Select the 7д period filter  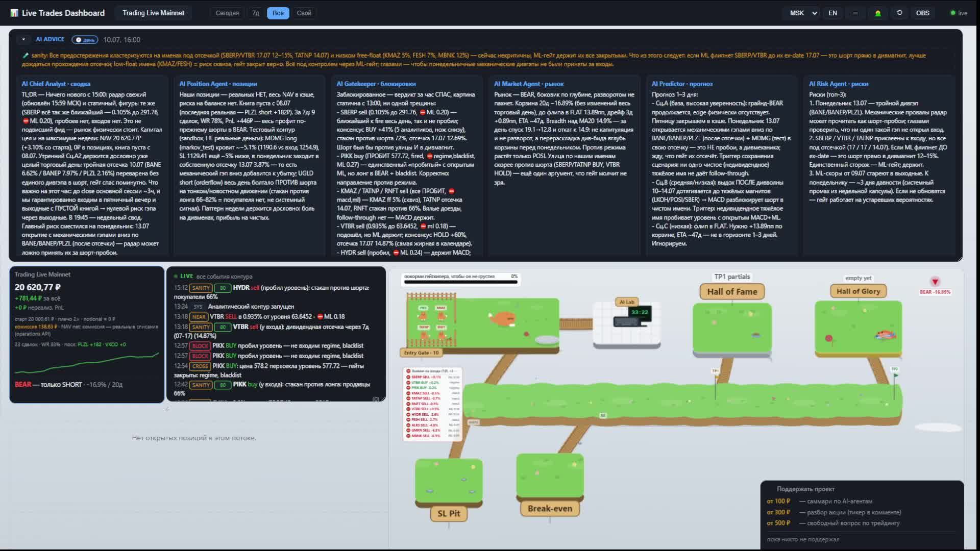[256, 13]
